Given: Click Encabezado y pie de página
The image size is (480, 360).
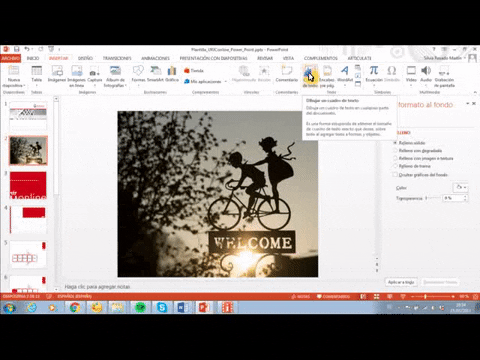Looking at the screenshot, I should pyautogui.click(x=327, y=76).
